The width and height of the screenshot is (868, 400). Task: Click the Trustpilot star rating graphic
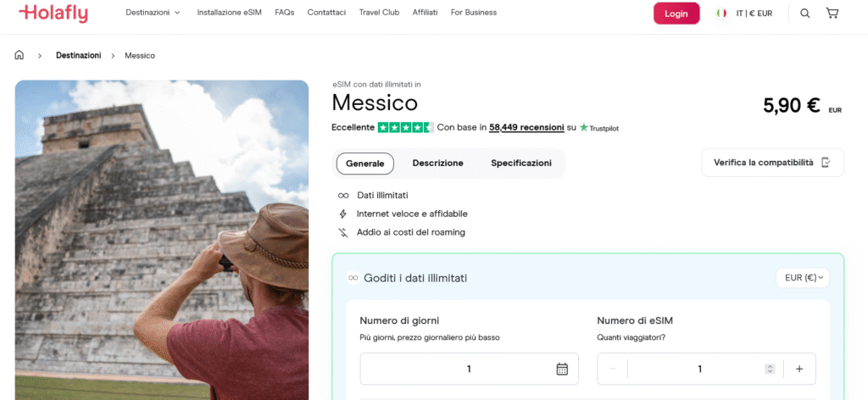coord(406,127)
